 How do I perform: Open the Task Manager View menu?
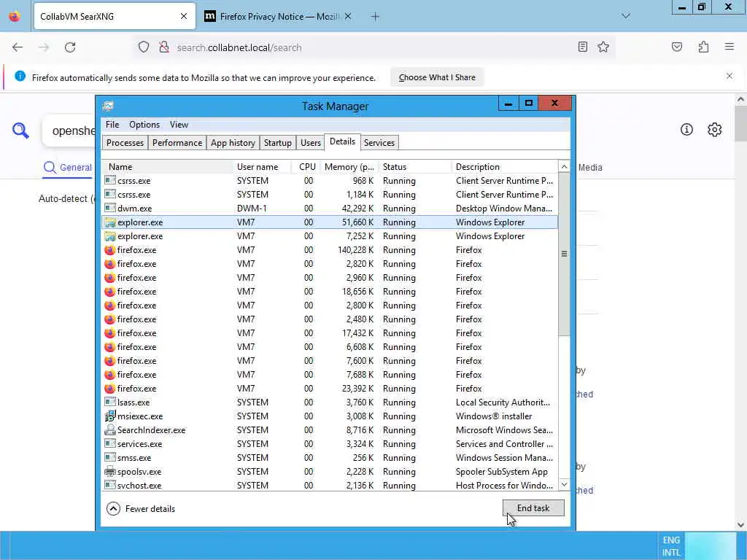[179, 124]
